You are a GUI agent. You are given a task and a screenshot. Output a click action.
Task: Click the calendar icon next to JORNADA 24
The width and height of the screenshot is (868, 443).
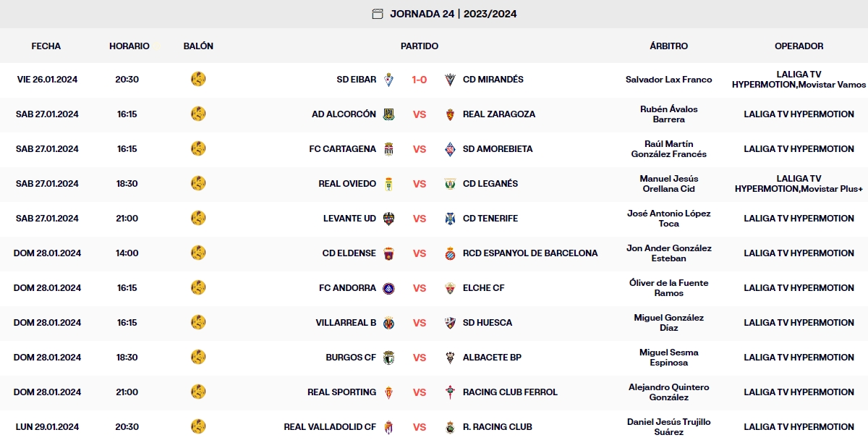click(x=378, y=13)
